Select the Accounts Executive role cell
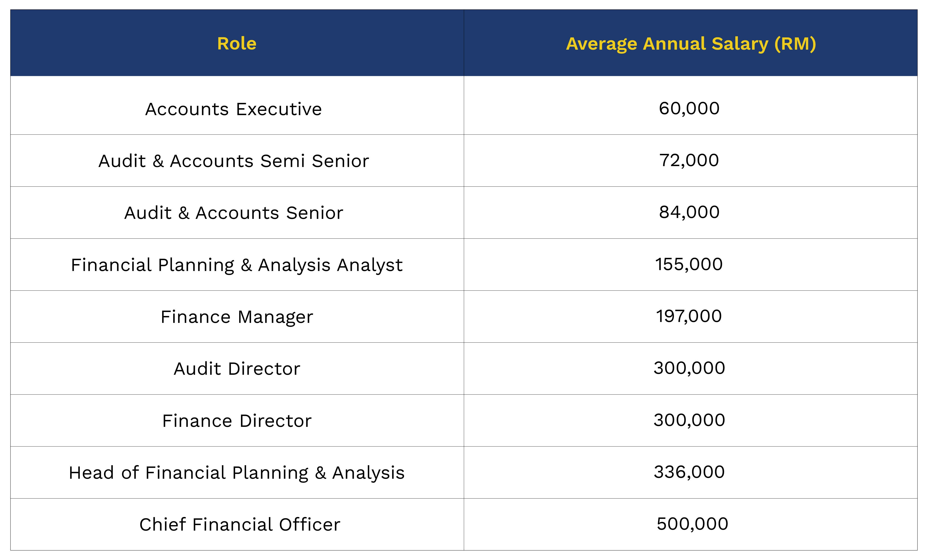This screenshot has width=928, height=560. [x=234, y=109]
